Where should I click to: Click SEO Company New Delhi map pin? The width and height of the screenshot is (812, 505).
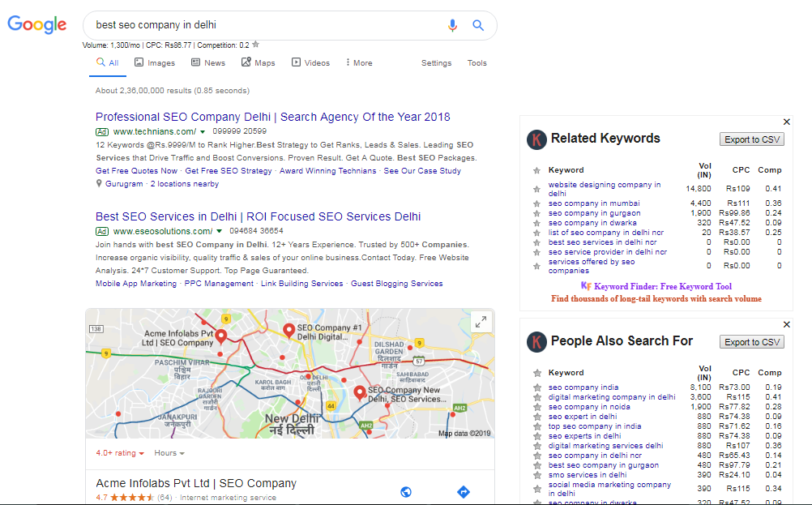pyautogui.click(x=360, y=392)
